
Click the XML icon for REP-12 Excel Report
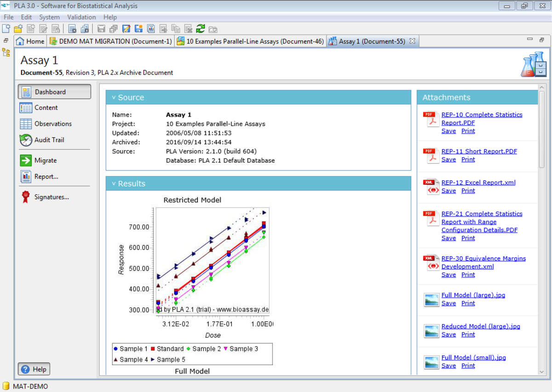(x=431, y=187)
